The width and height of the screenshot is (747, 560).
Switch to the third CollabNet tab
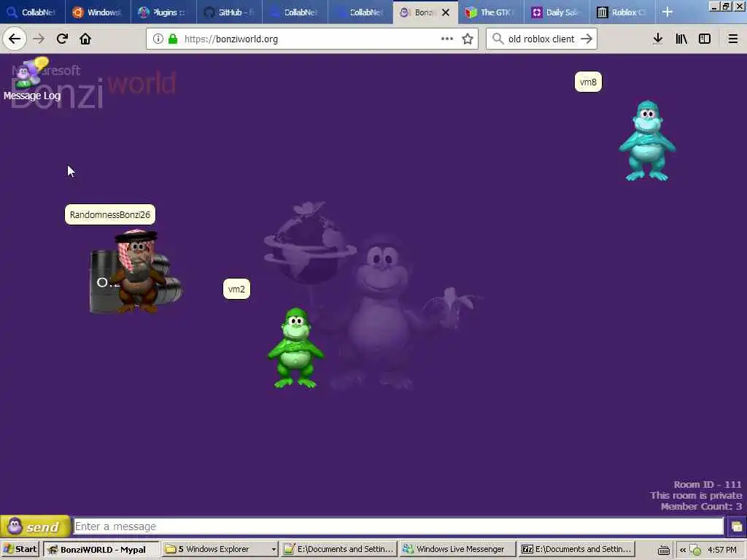click(x=360, y=12)
